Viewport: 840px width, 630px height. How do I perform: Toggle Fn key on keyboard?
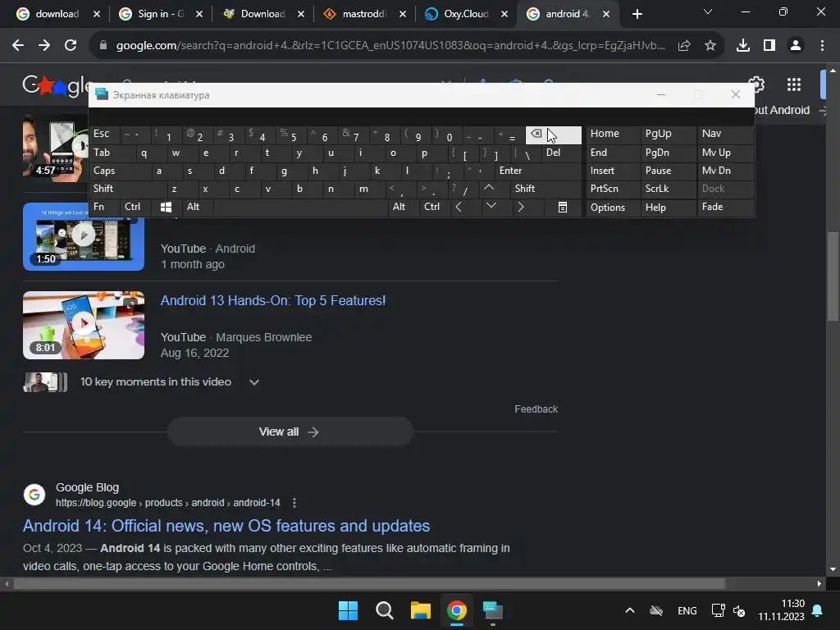104,208
